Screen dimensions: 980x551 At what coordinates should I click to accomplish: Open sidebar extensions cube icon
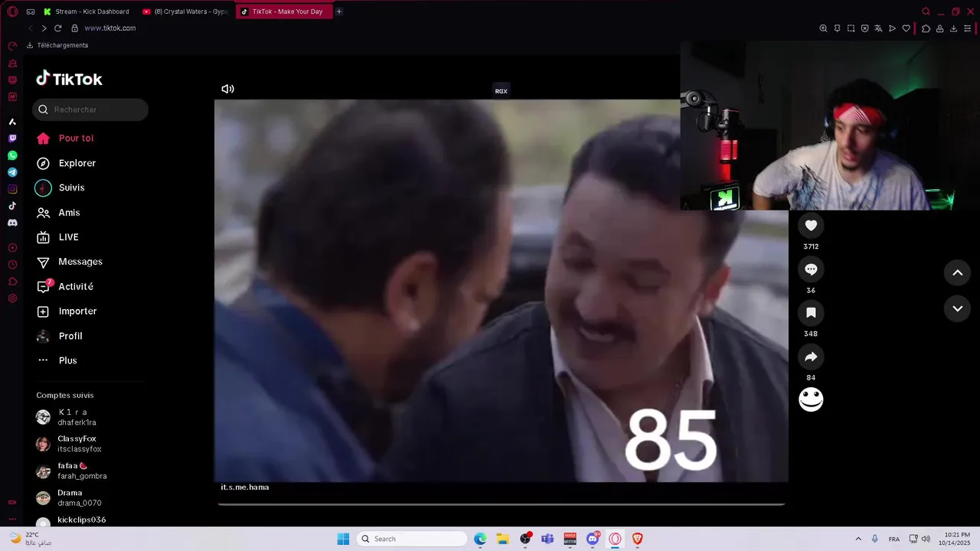[12, 281]
